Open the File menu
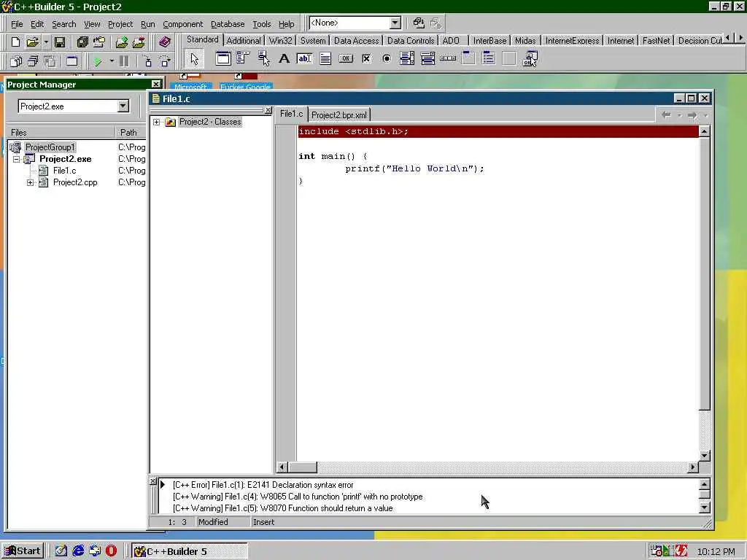The height and width of the screenshot is (560, 747). tap(17, 24)
